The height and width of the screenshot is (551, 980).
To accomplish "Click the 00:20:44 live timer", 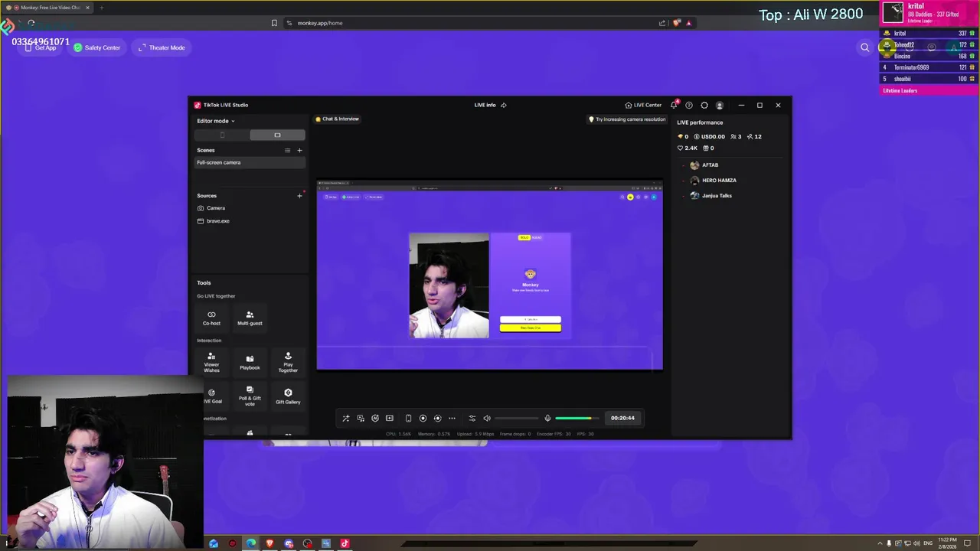I will coord(622,418).
